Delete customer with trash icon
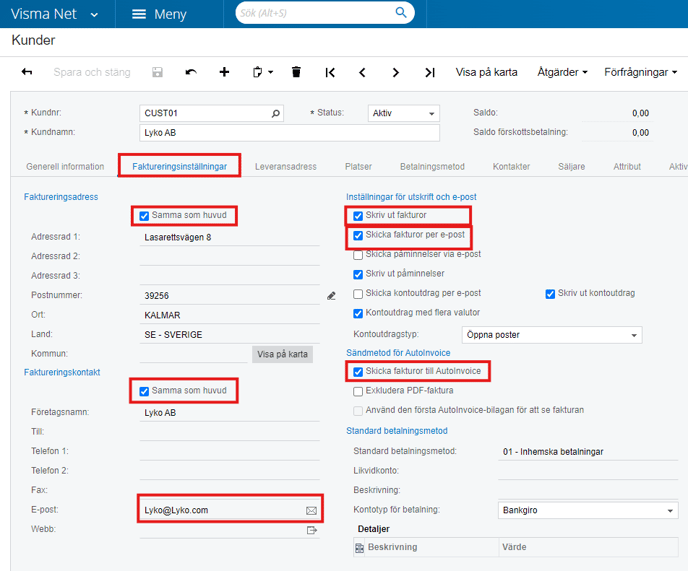The height and width of the screenshot is (571, 688). [x=296, y=72]
